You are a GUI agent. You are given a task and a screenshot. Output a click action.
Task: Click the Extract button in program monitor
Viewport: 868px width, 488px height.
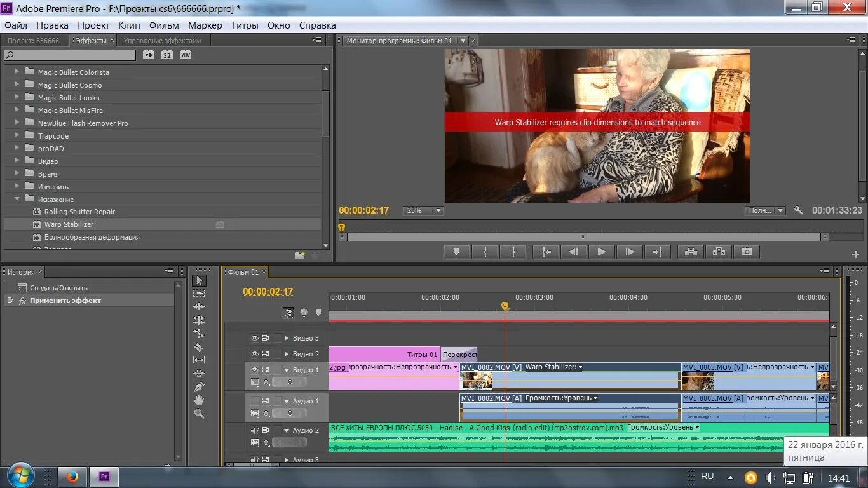pyautogui.click(x=719, y=252)
